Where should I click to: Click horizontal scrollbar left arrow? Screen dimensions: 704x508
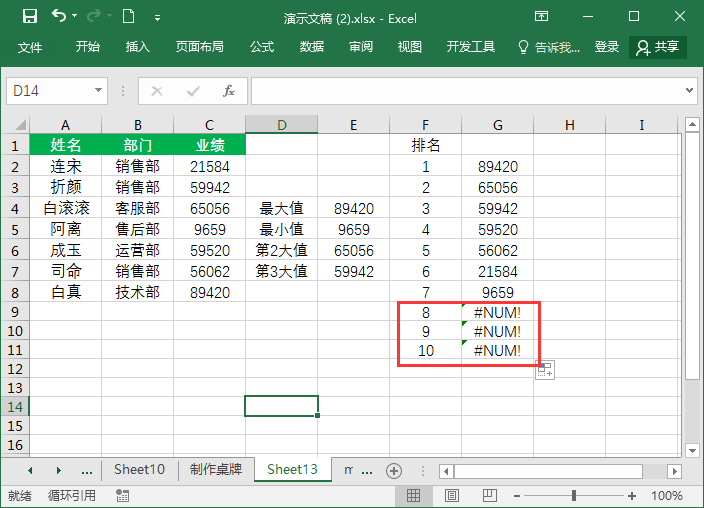click(x=446, y=471)
